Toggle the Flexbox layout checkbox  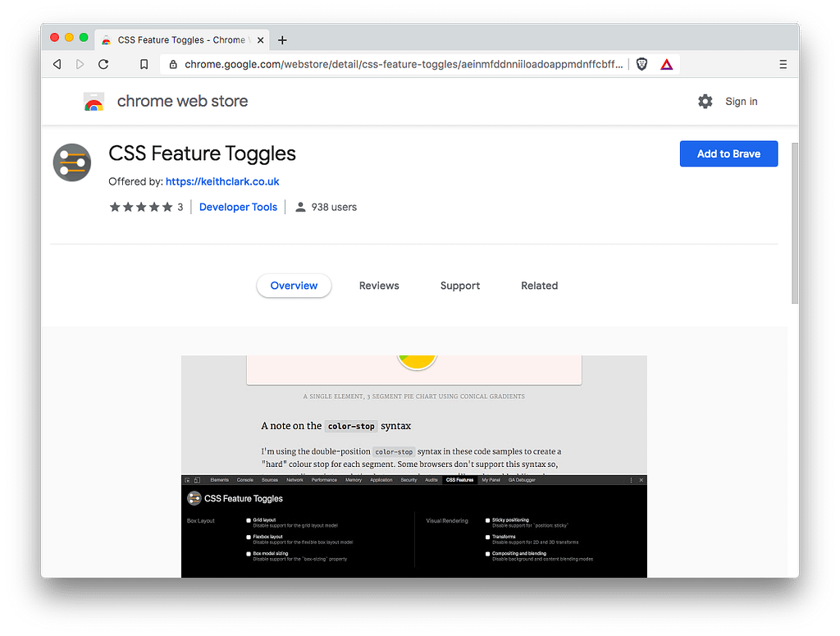pos(249,535)
